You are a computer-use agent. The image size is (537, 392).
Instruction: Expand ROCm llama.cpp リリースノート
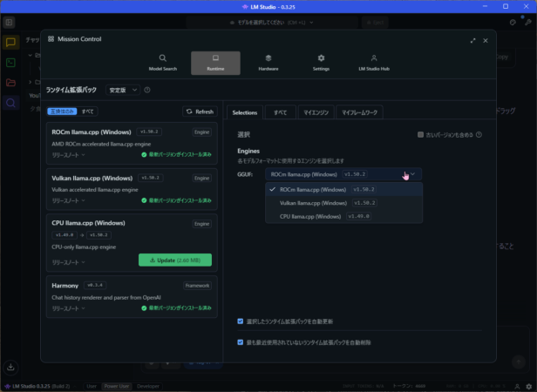(x=69, y=155)
